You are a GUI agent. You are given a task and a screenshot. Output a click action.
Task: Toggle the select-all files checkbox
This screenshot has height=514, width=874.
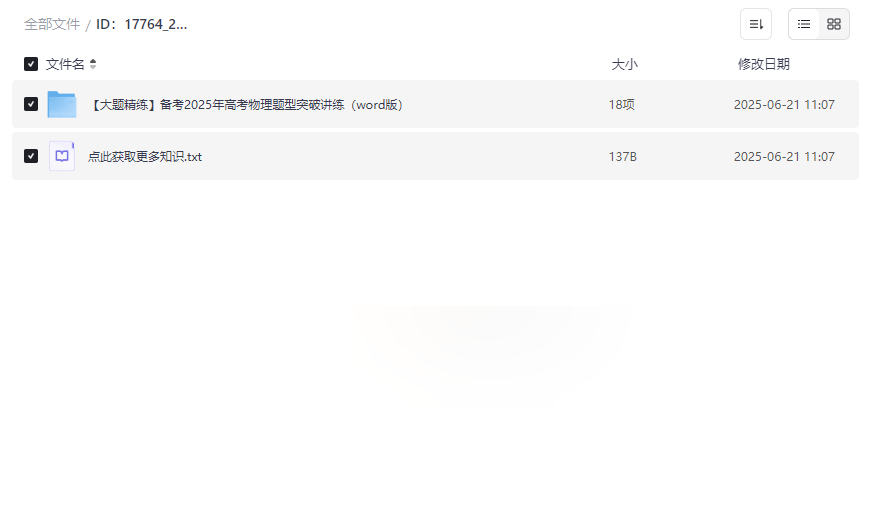point(31,64)
